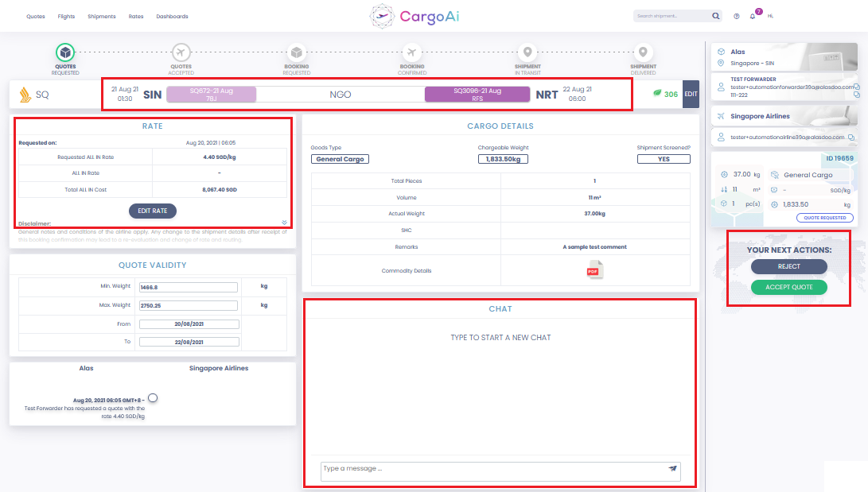Copy the forwarder phone 111-222
This screenshot has width=868, height=492.
(856, 95)
